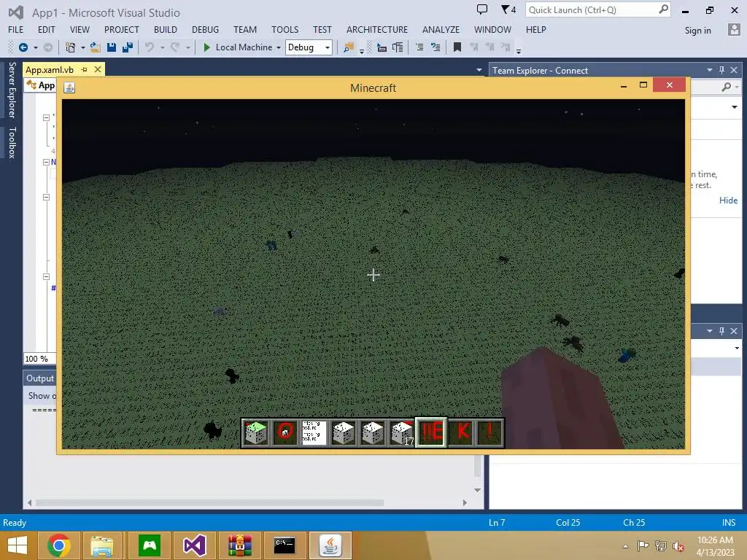Click the Output panel horizontal scrollbar

coord(209,502)
